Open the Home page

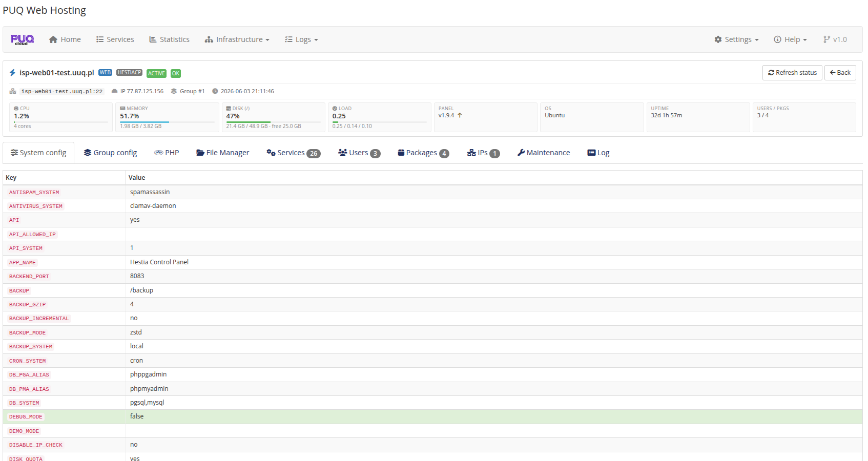(65, 39)
